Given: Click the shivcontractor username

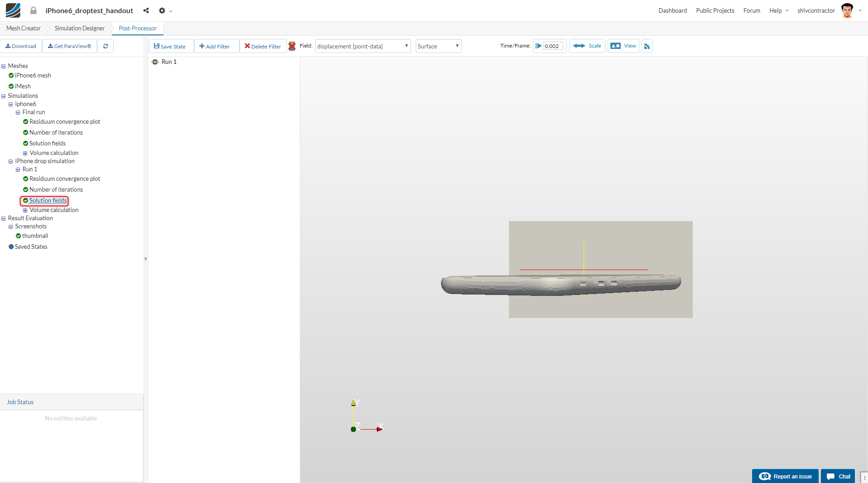Looking at the screenshot, I should point(816,10).
